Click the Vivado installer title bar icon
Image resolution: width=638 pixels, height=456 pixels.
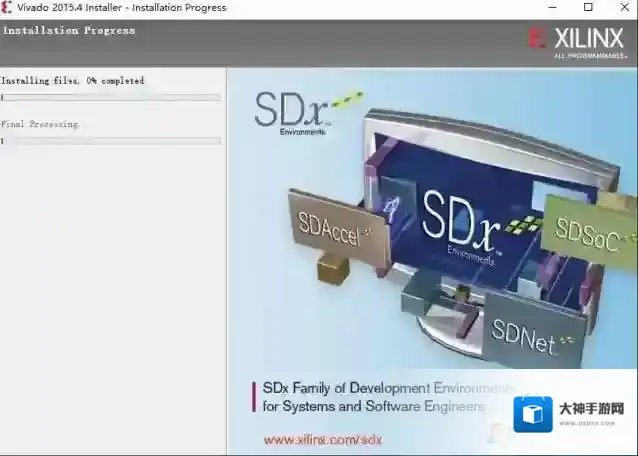[8, 8]
